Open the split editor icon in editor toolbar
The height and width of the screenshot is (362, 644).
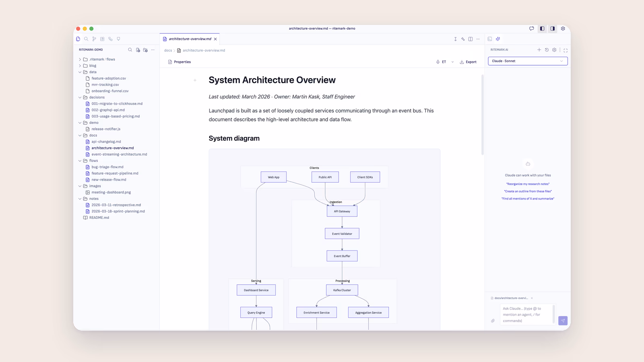pyautogui.click(x=471, y=39)
